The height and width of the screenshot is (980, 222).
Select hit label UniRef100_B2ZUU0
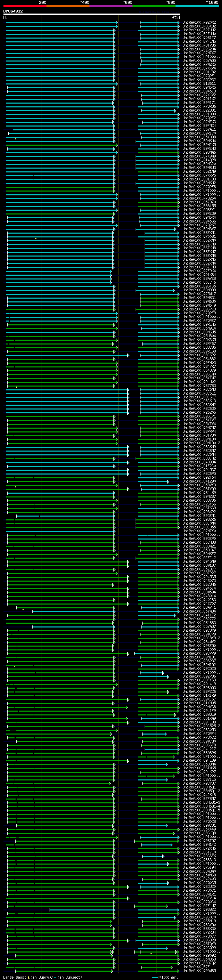tap(199, 34)
